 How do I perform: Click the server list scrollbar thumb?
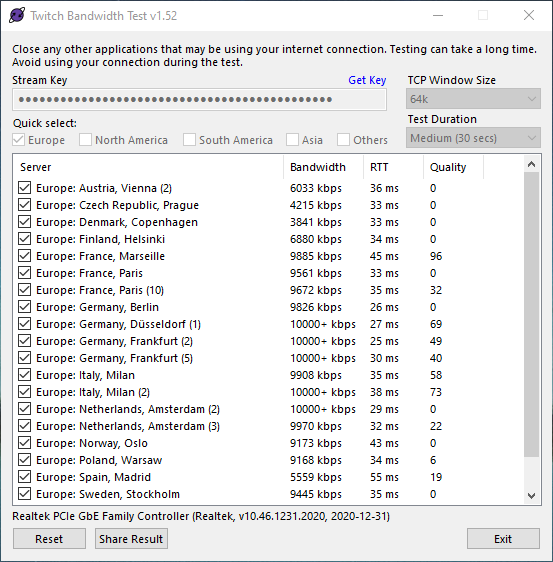tap(531, 314)
